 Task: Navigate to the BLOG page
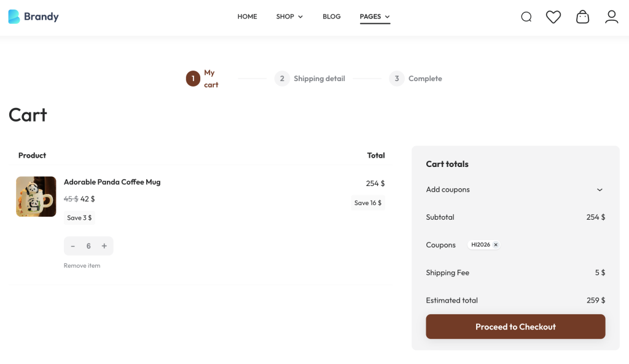(332, 17)
